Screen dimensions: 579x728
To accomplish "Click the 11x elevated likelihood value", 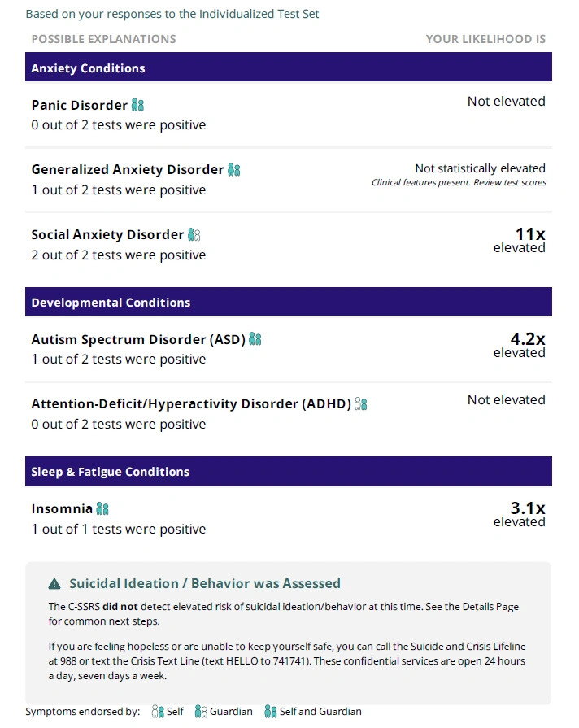I will tap(519, 240).
